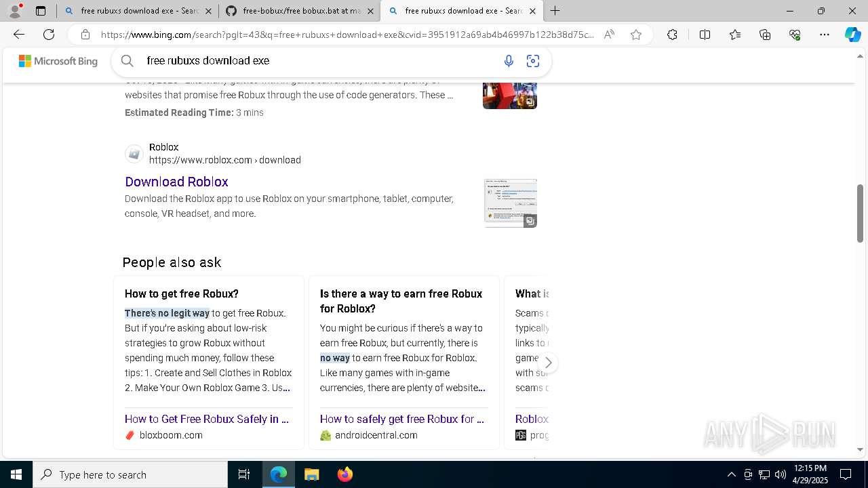Image resolution: width=868 pixels, height=488 pixels.
Task: Open notification center icon
Action: (846, 474)
